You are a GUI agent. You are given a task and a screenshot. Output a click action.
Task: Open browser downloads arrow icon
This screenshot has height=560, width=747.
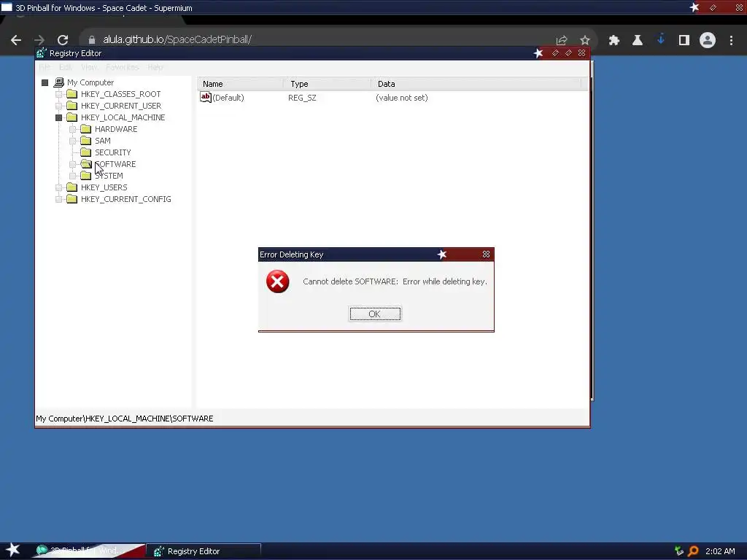[661, 39]
